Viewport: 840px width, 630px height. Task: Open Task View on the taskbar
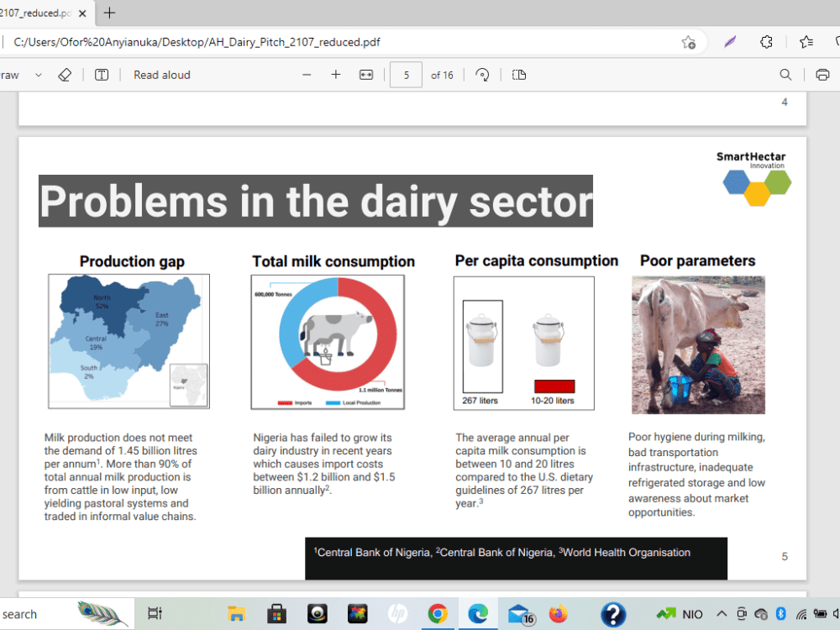(x=155, y=614)
